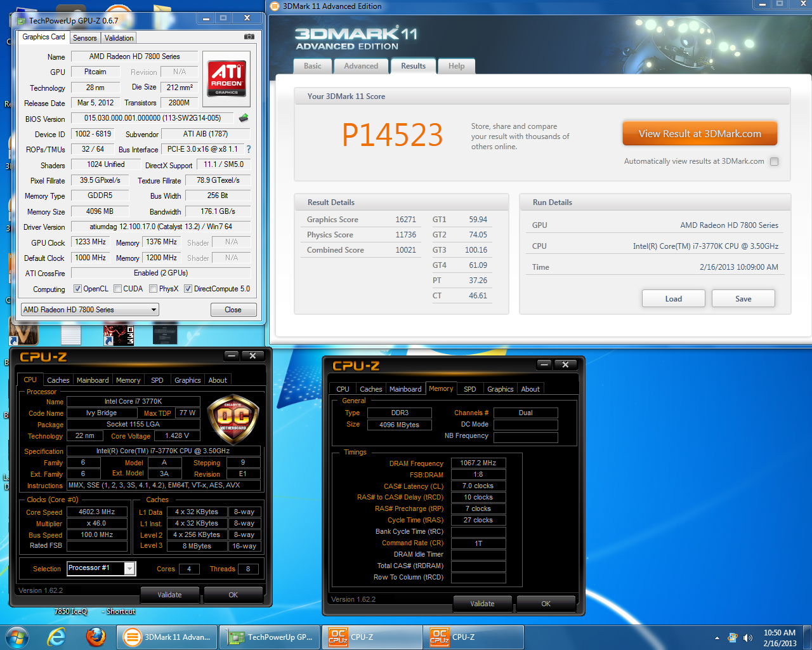Click the Save button in Run Details
Image resolution: width=812 pixels, height=650 pixels.
pos(743,298)
